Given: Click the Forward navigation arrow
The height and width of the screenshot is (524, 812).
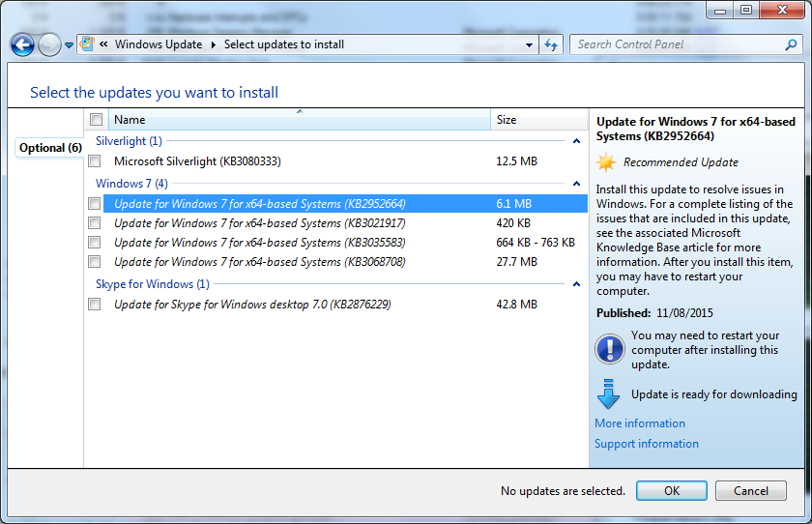Looking at the screenshot, I should click(49, 45).
